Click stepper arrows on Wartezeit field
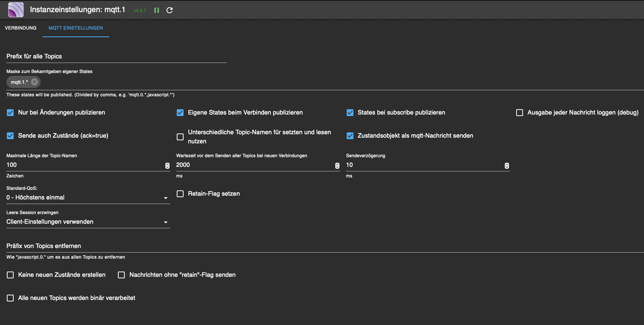644x325 pixels. point(337,166)
